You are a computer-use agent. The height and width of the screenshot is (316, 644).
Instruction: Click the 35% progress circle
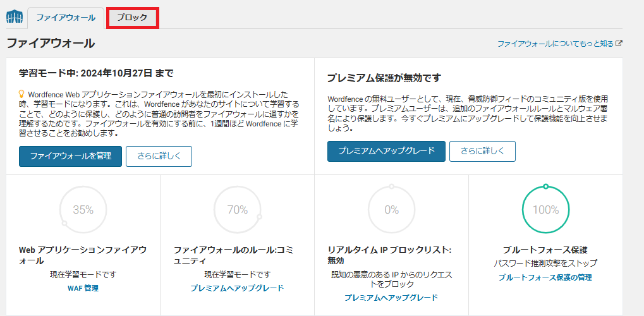coord(83,210)
